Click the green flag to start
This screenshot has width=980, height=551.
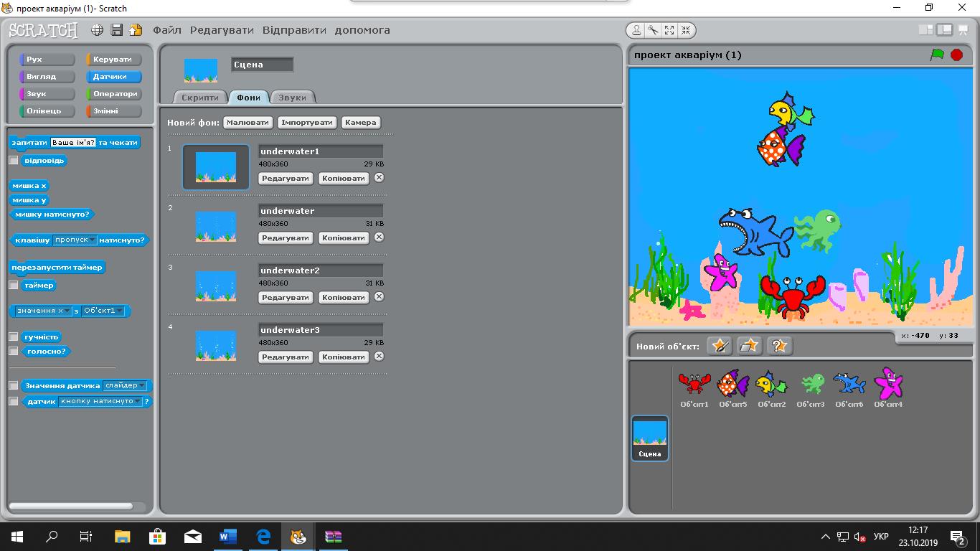click(x=937, y=55)
